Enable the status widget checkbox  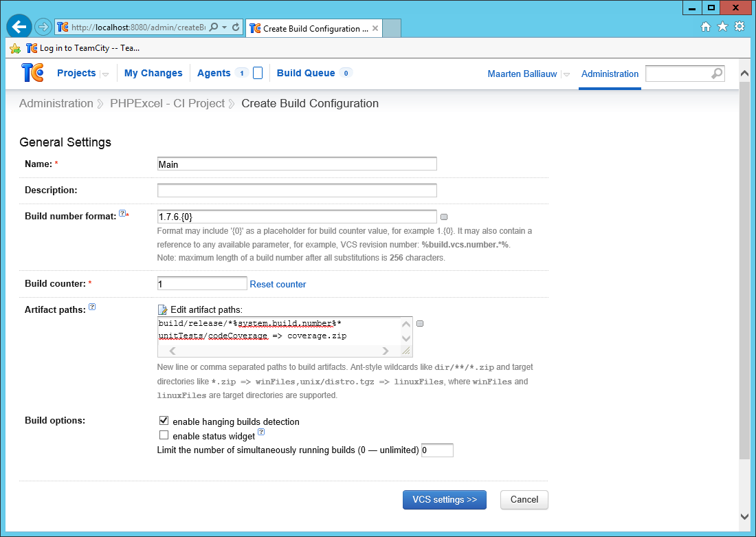click(164, 435)
